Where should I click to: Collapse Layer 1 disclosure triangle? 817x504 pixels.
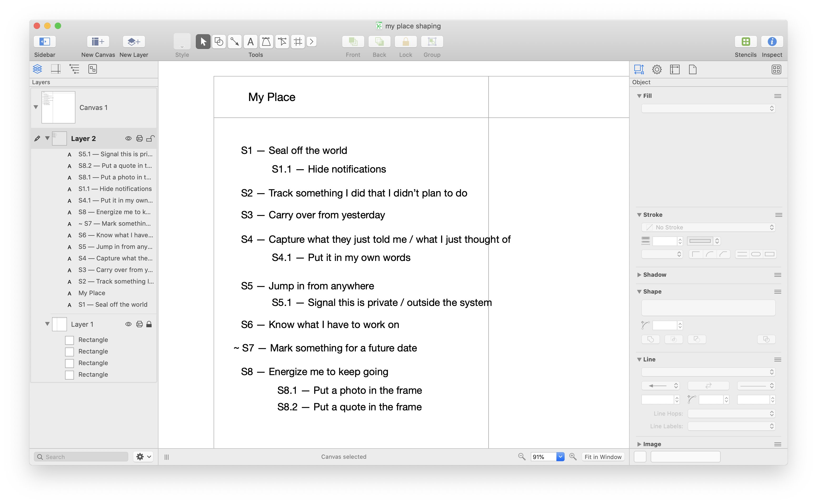(x=47, y=324)
